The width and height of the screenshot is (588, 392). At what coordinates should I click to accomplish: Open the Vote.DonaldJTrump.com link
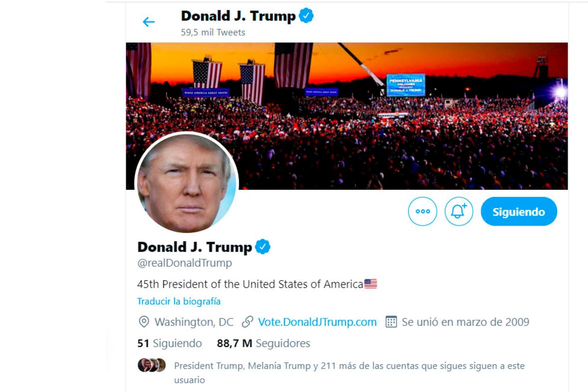[317, 322]
